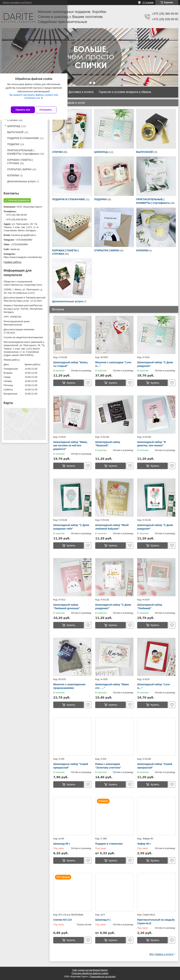180x980 pixels.
Task: Expand cookie settings "отключить их" dropdown
Action: [33, 98]
